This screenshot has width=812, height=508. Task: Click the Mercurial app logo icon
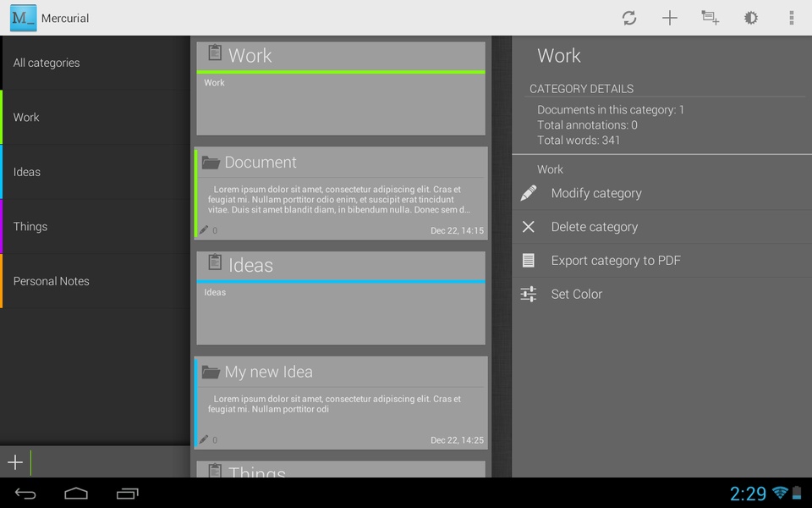coord(24,18)
